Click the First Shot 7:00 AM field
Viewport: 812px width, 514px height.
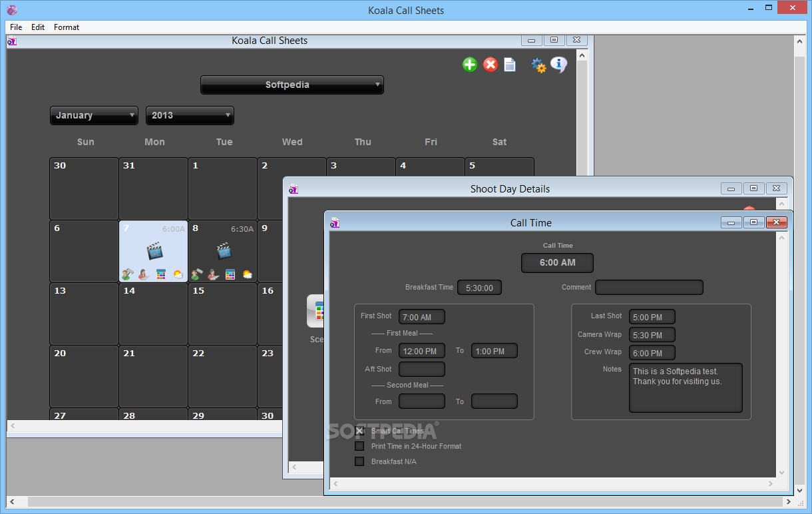coord(422,317)
